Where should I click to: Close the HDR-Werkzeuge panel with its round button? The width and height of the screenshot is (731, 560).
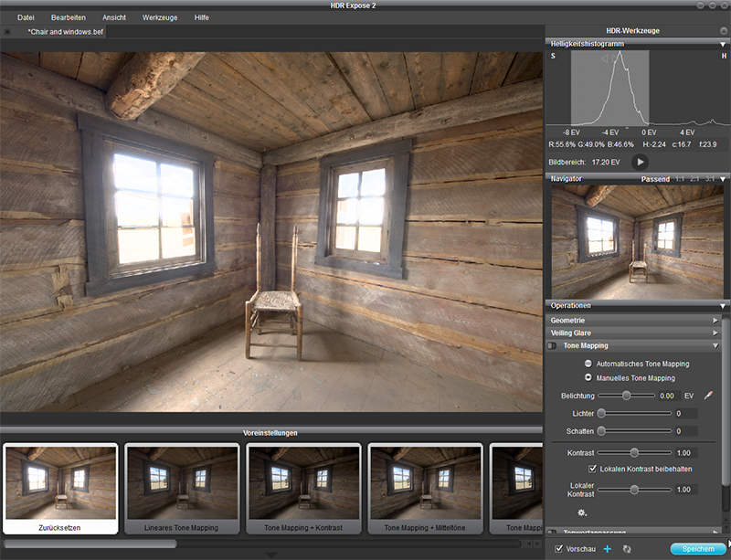pyautogui.click(x=723, y=30)
